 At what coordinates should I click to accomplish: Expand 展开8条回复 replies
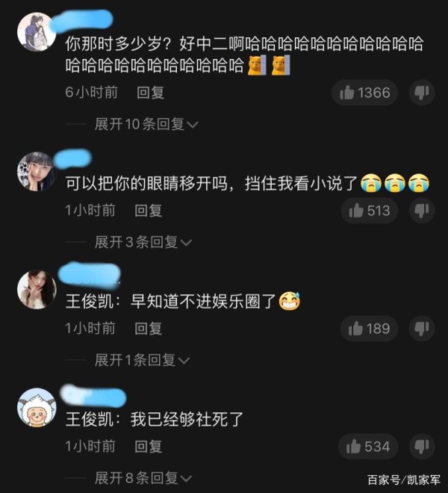coord(143,478)
